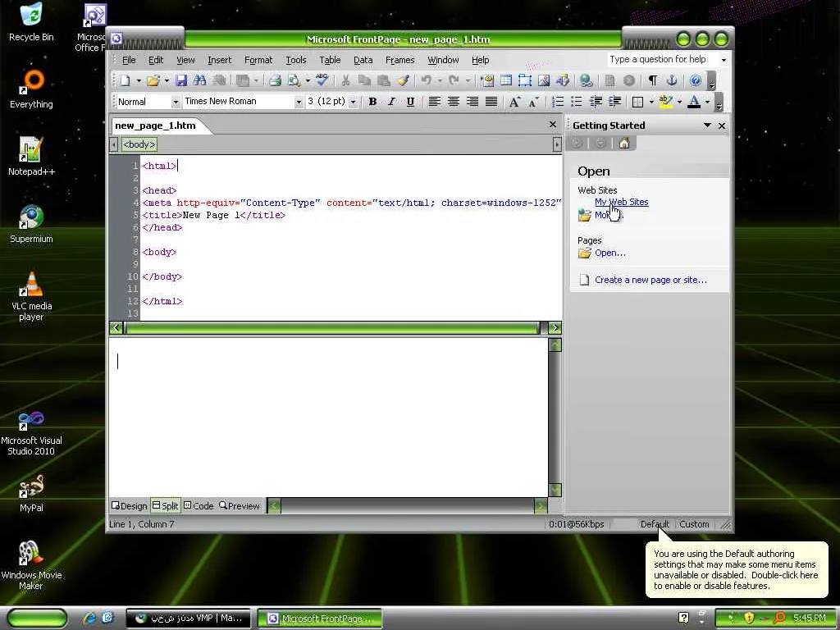Save the page with the floppy icon
840x630 pixels.
(181, 80)
